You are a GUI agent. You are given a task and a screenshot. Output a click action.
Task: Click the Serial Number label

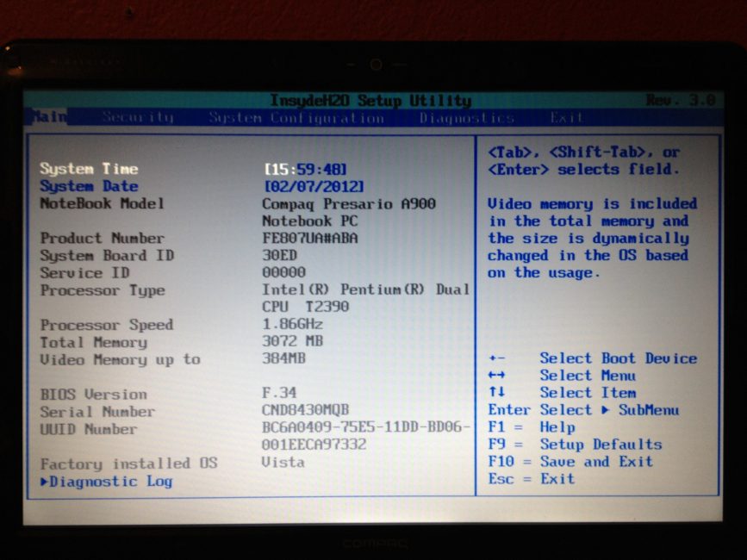(x=97, y=412)
